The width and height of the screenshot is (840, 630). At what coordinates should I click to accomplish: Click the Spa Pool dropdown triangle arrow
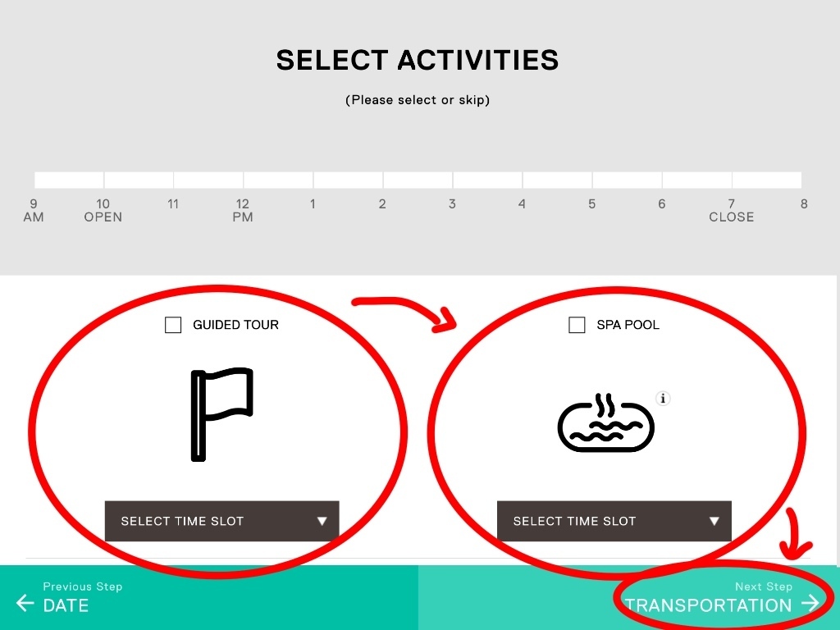tap(714, 521)
